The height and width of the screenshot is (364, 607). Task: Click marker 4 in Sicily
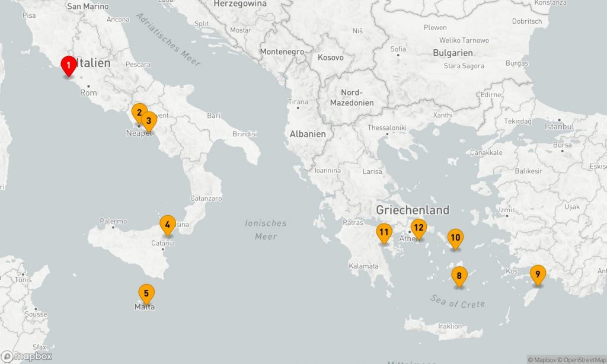point(168,225)
